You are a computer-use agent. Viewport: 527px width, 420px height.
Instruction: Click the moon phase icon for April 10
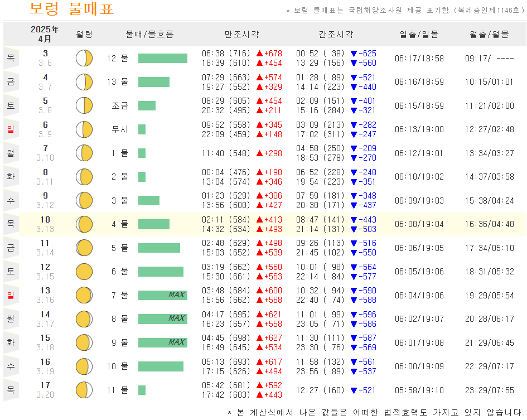(x=84, y=224)
